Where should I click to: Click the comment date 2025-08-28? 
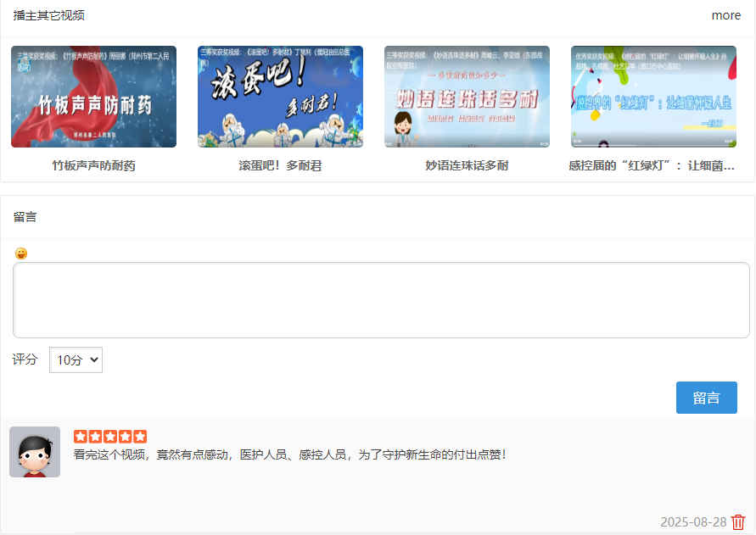693,522
